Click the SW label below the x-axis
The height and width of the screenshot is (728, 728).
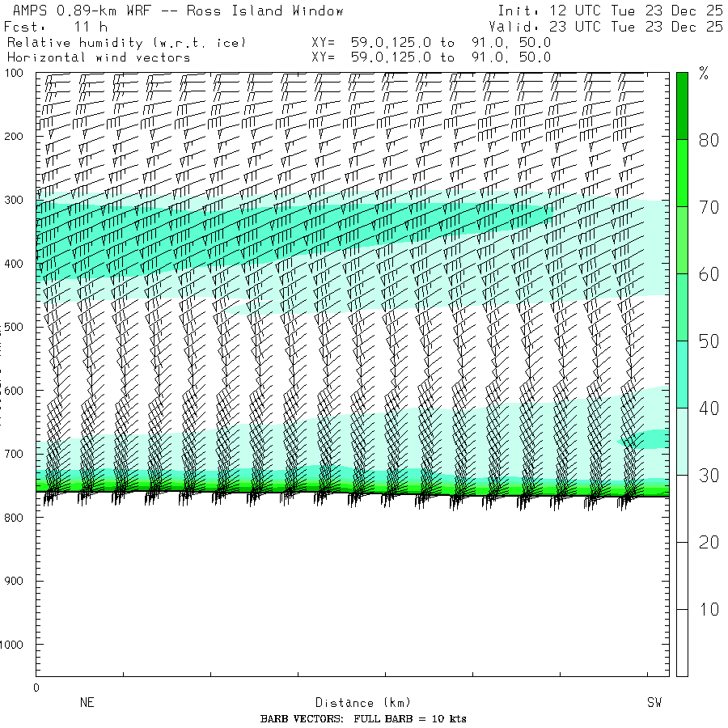click(x=654, y=703)
